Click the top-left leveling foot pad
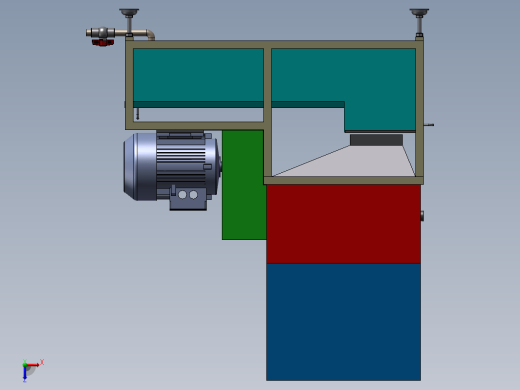The height and width of the screenshot is (390, 520). [129, 12]
